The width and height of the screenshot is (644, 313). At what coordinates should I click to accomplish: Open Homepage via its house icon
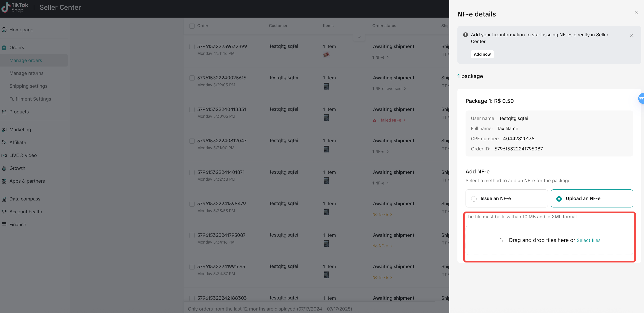[x=4, y=30]
